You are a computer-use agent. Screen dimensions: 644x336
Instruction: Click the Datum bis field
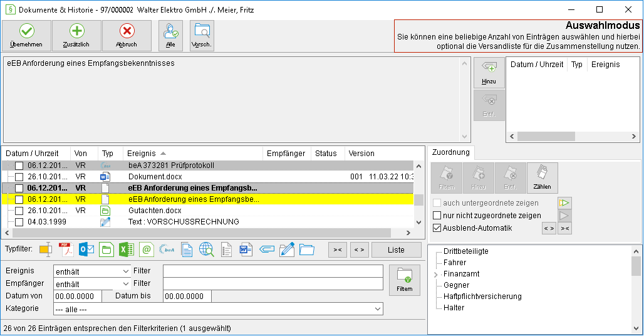tap(187, 296)
